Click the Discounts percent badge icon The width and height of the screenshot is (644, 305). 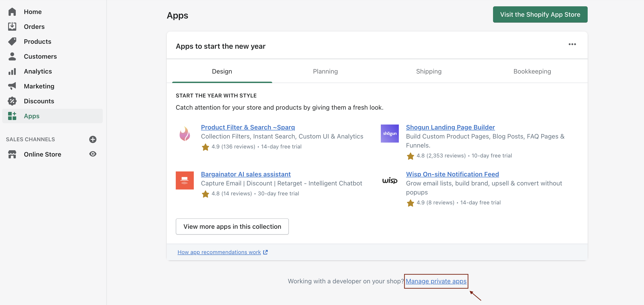(12, 101)
